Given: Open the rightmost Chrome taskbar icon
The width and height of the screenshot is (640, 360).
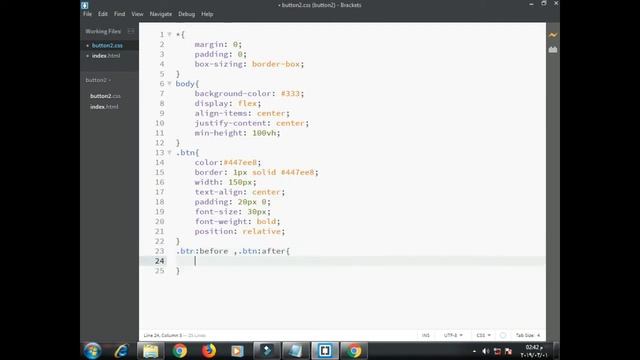Looking at the screenshot, I should (354, 351).
